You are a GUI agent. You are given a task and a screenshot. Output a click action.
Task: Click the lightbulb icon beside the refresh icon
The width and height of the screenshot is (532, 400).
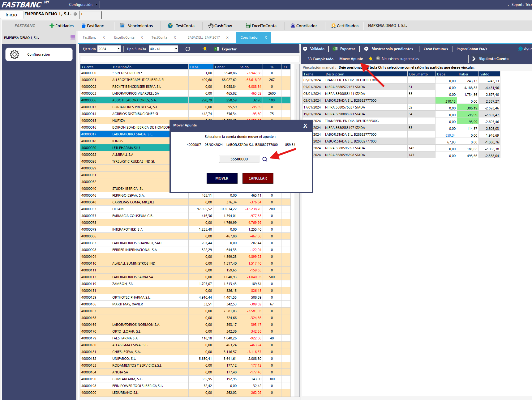[205, 49]
